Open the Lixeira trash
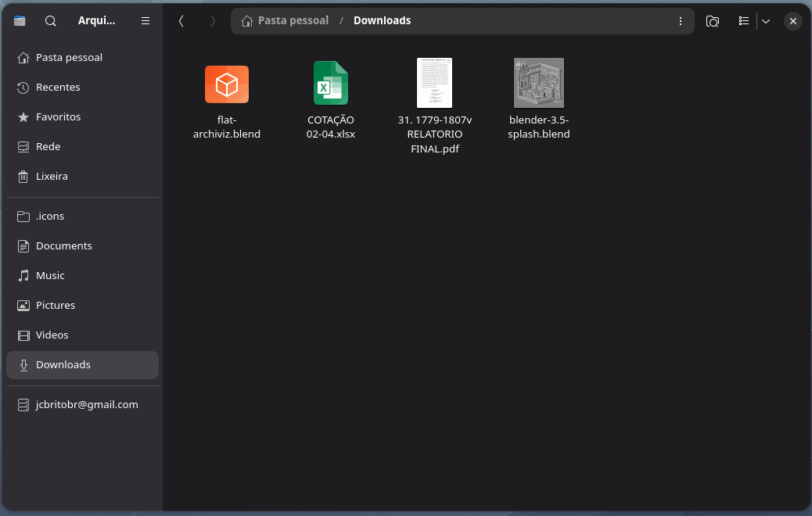Viewport: 812px width, 516px height. [52, 176]
